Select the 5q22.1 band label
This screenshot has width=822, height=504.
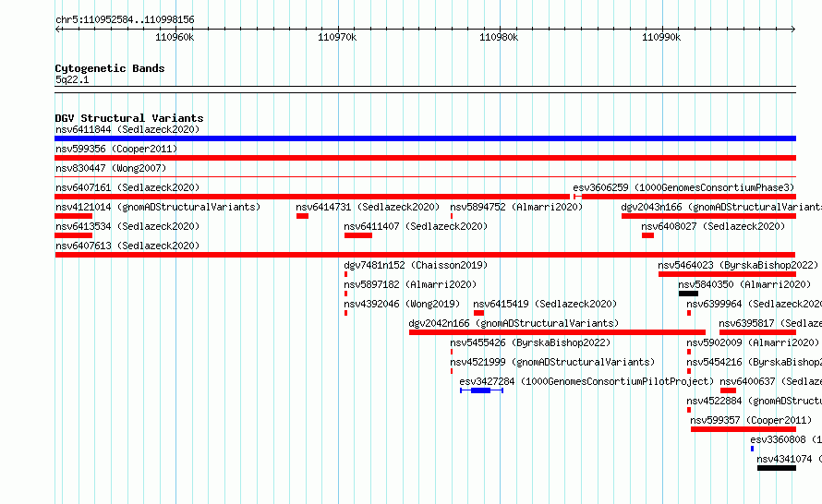coord(72,79)
